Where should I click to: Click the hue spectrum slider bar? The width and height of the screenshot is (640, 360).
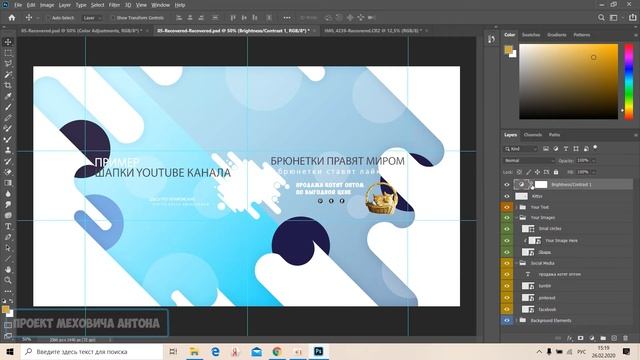629,82
